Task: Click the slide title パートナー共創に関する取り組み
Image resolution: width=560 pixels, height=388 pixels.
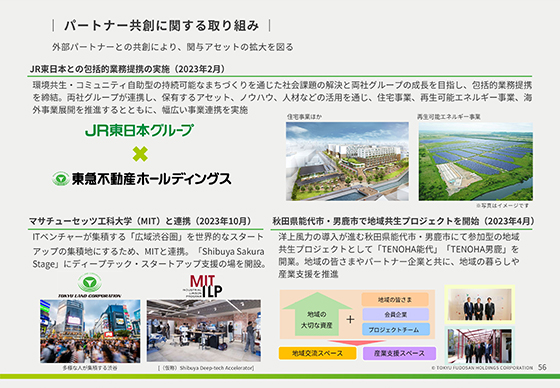Action: [161, 26]
